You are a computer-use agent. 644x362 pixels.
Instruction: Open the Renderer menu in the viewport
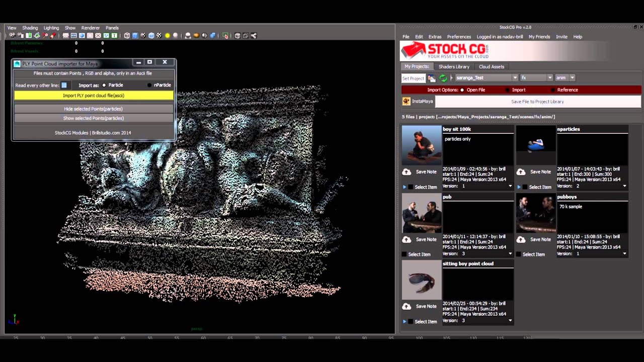[91, 28]
